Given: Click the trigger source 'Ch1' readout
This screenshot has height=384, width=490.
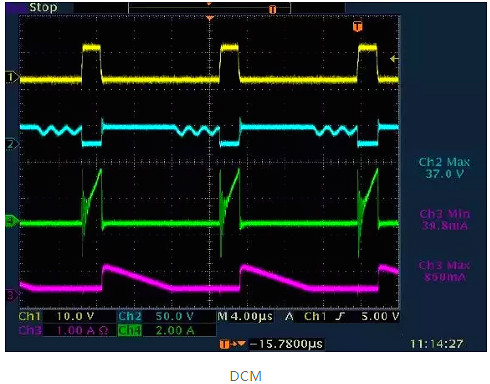Looking at the screenshot, I should point(314,316).
